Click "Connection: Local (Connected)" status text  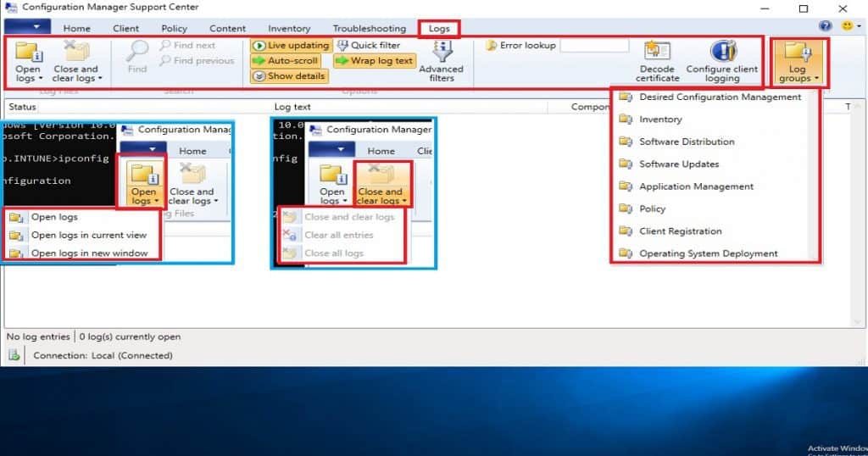tap(103, 355)
